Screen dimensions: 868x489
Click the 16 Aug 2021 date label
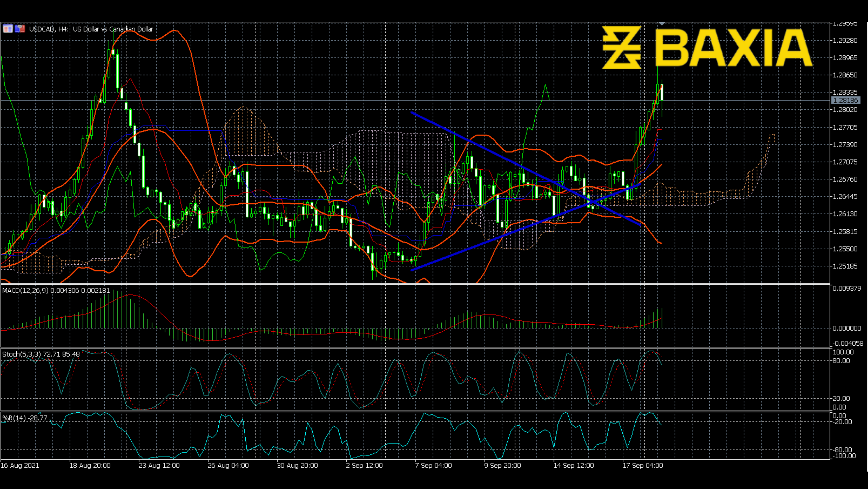click(x=20, y=465)
